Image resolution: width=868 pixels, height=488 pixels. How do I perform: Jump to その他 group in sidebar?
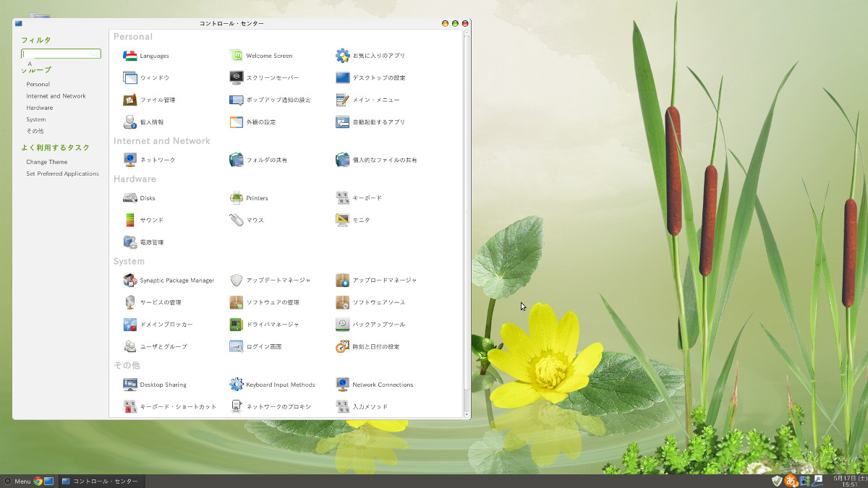tap(35, 131)
